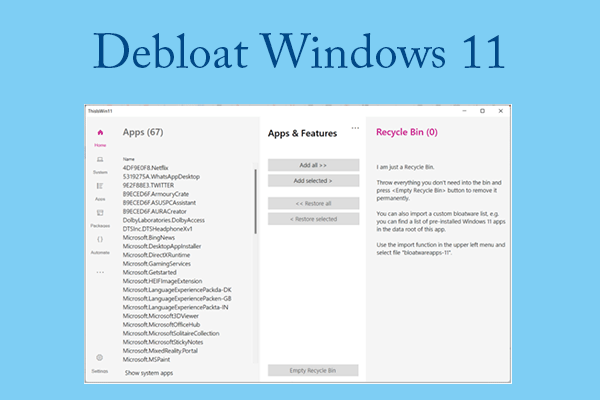Select Microsoft.MixedReality.Portal entry

[160, 351]
